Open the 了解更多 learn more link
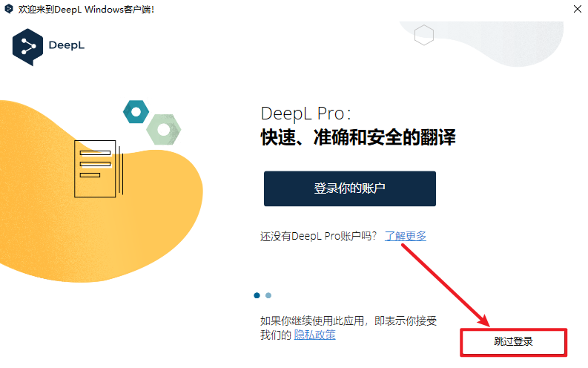Screen dimensions: 588x368 (x=406, y=236)
